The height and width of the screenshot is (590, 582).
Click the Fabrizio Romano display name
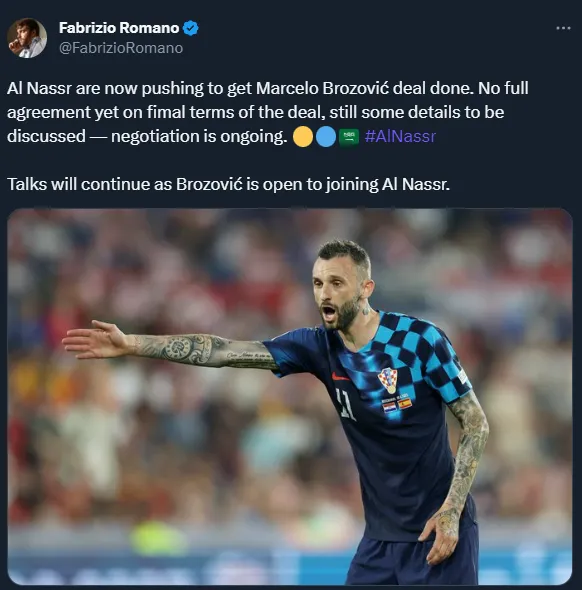(x=119, y=28)
